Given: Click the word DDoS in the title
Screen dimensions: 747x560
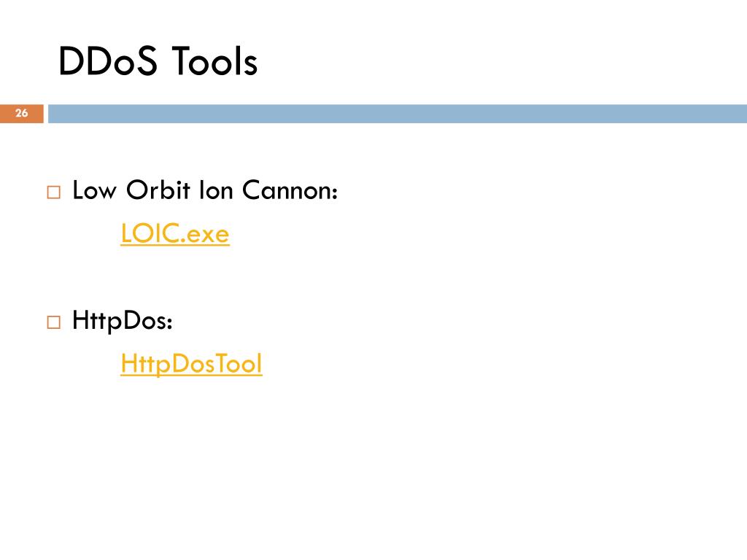Looking at the screenshot, I should (x=107, y=61).
